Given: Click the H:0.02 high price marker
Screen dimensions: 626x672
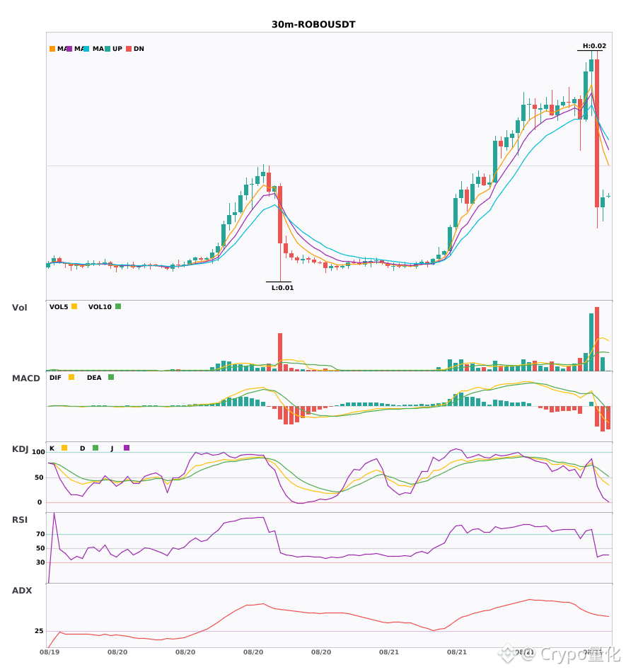Looking at the screenshot, I should [x=594, y=46].
